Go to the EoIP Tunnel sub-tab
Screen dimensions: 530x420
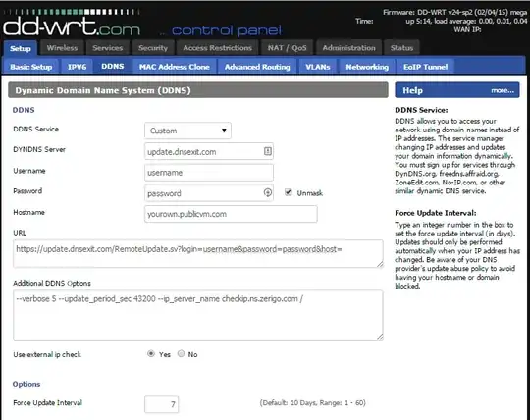click(x=425, y=67)
